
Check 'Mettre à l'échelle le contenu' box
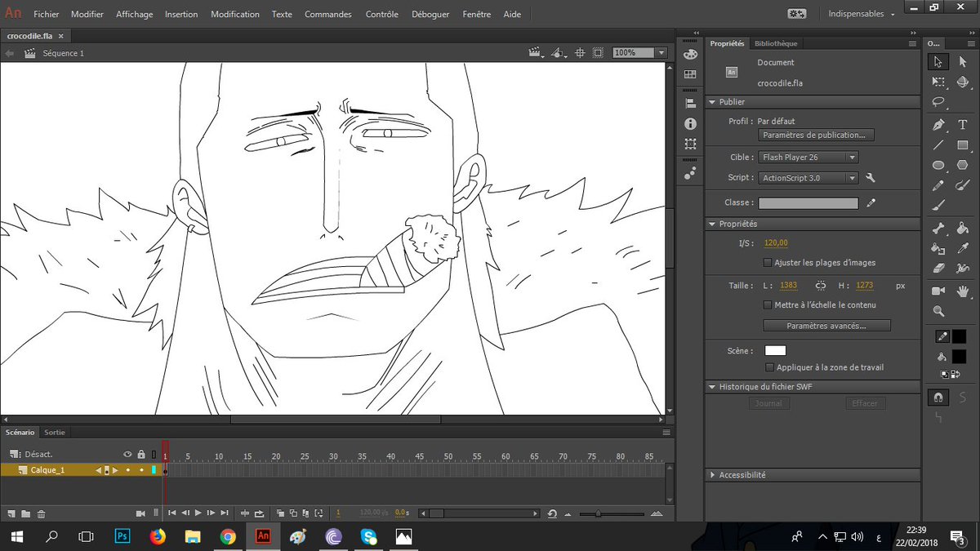(x=767, y=304)
